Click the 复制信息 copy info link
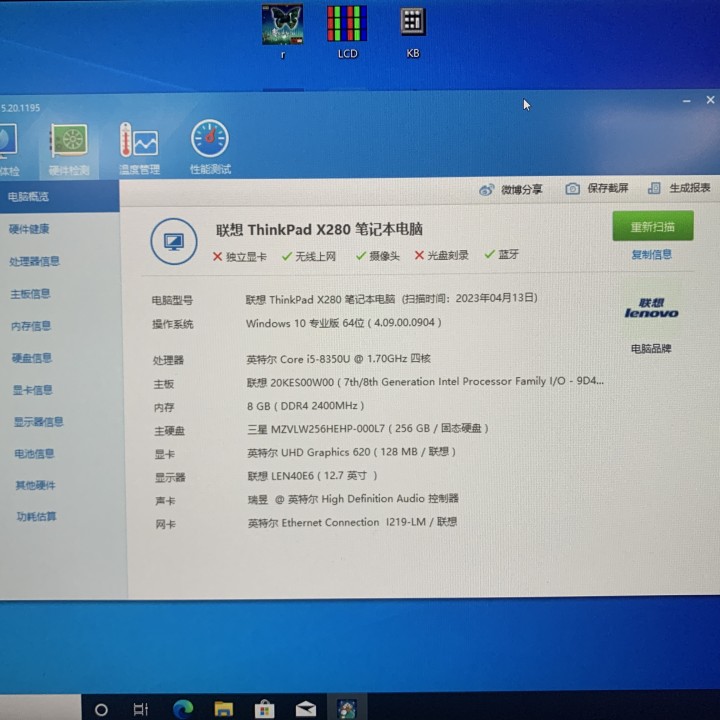Viewport: 720px width, 720px height. (x=652, y=254)
